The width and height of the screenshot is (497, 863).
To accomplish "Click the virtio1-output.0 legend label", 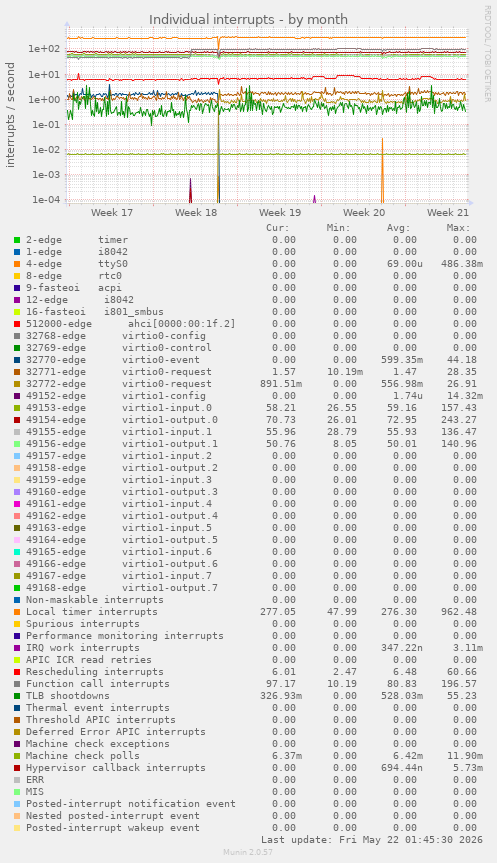I will 170,420.
